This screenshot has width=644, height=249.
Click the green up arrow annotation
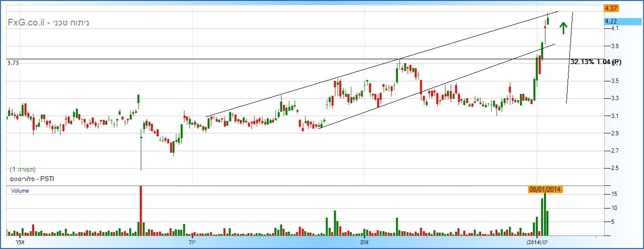tap(563, 27)
